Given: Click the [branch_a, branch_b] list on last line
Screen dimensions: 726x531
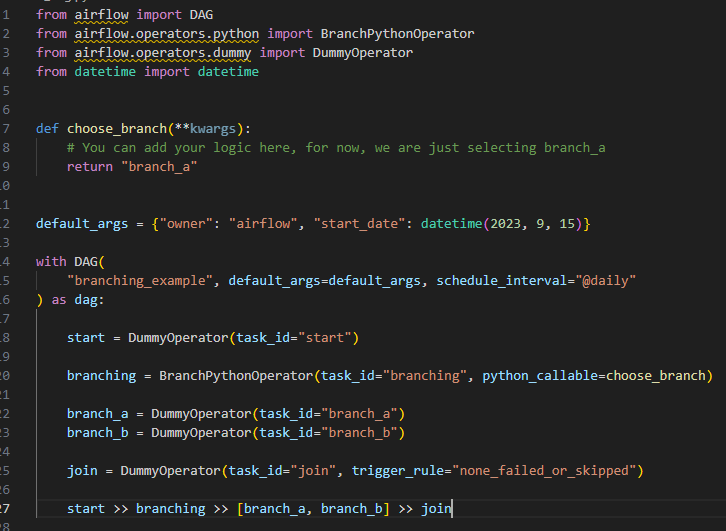Looking at the screenshot, I should click(312, 509).
